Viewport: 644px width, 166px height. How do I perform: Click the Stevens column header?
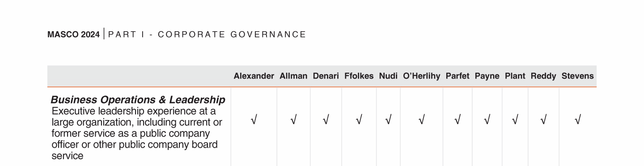[x=578, y=76]
